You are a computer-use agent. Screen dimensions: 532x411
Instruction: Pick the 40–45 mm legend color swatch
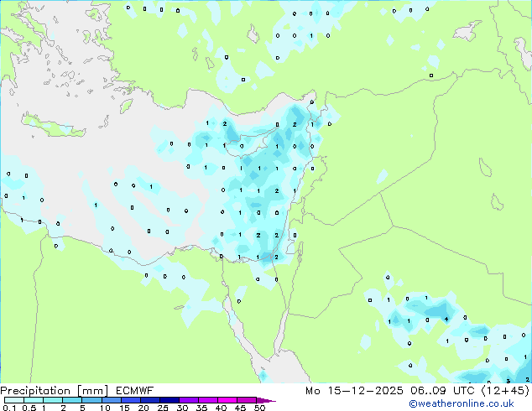(227, 400)
